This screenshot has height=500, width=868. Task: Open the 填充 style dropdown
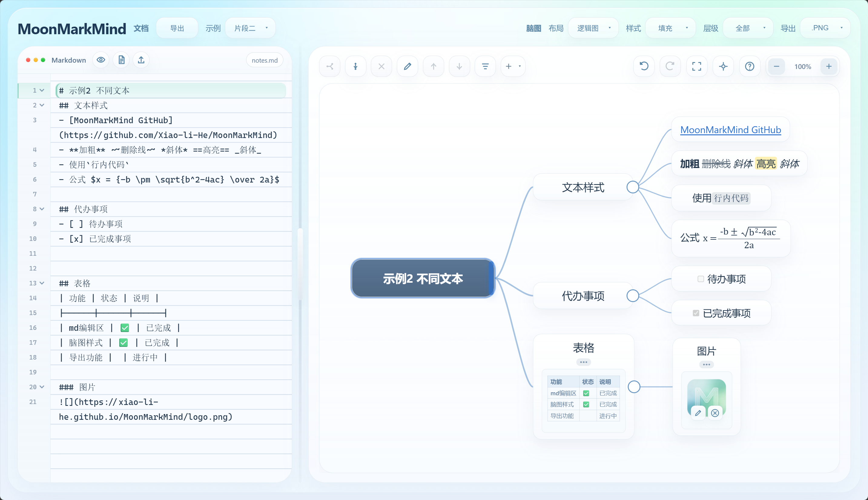[671, 28]
